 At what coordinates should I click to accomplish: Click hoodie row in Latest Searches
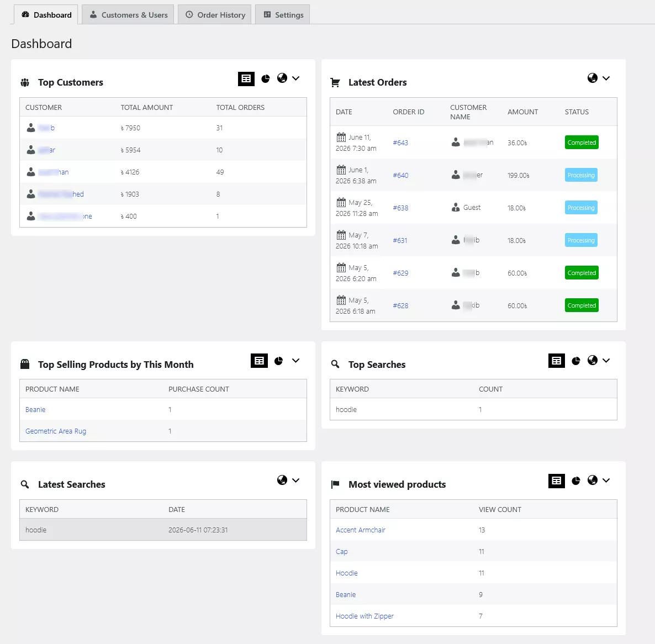[163, 530]
